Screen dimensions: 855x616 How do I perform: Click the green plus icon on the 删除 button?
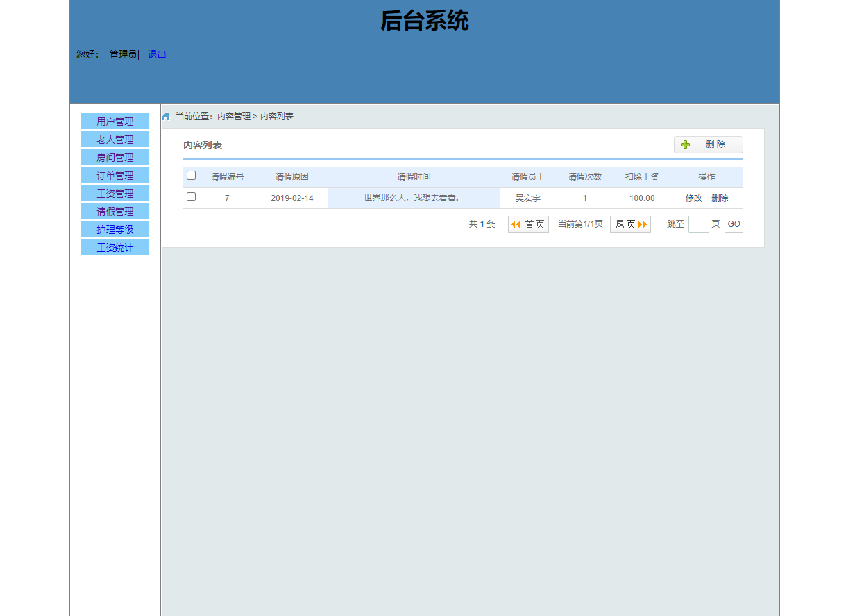(686, 144)
